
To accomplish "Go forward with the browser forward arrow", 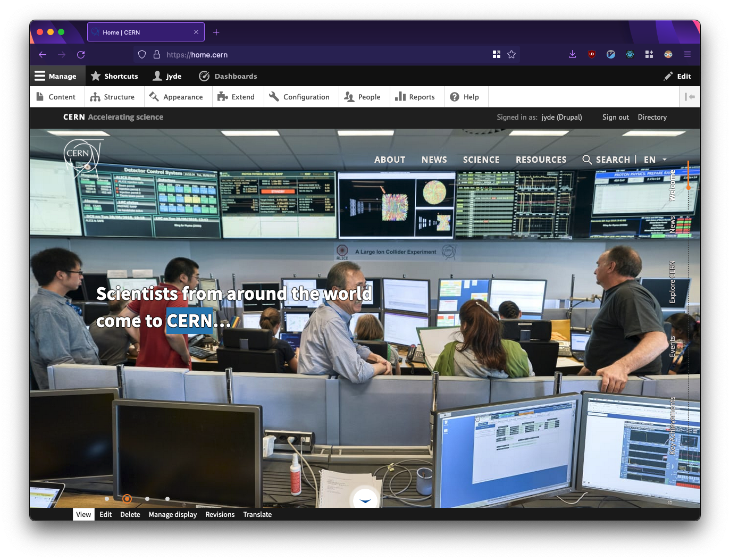I will click(62, 55).
